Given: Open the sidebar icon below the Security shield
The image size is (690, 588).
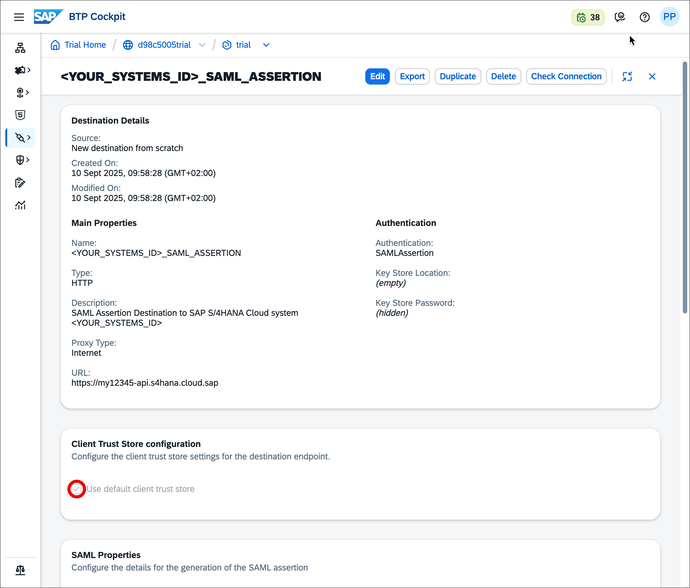Looking at the screenshot, I should [x=20, y=183].
